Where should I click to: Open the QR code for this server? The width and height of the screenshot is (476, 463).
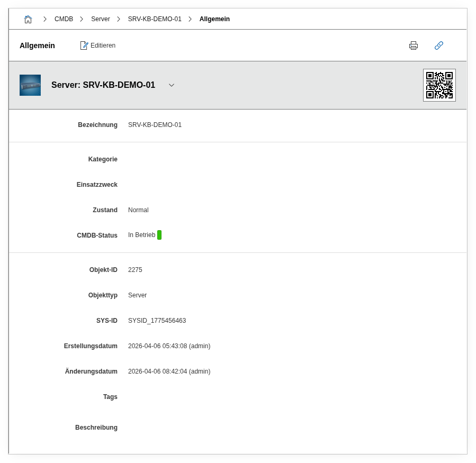[439, 85]
